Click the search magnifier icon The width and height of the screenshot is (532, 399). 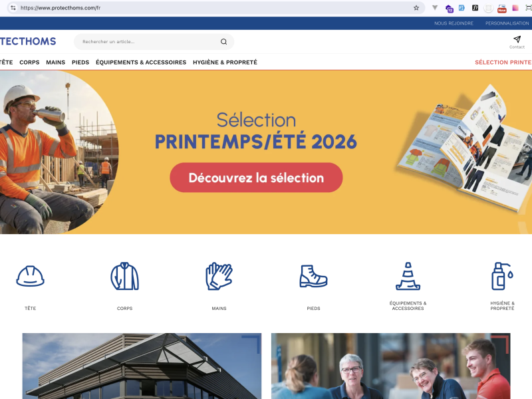pyautogui.click(x=223, y=41)
